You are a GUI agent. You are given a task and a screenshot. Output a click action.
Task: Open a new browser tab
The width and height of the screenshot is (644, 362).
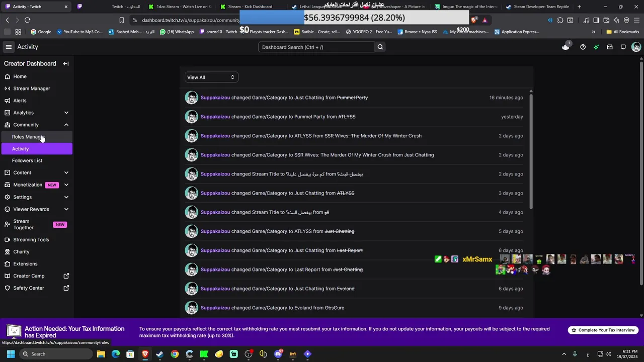click(579, 7)
